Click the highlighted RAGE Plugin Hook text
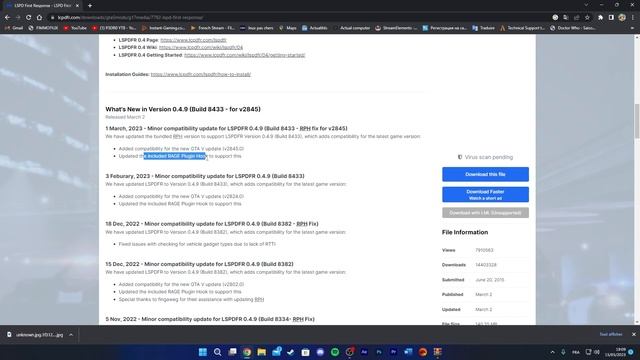Viewport: 640px width, 360px height. pos(175,156)
